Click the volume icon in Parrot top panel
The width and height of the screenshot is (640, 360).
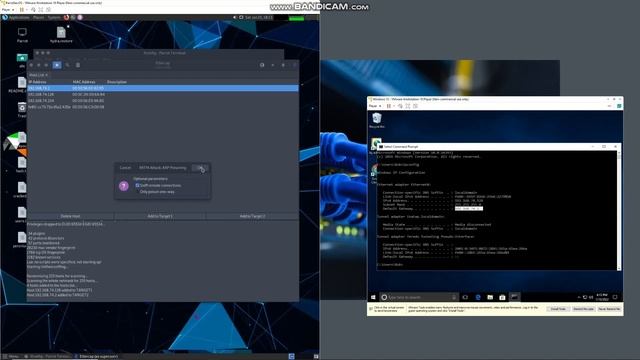pyautogui.click(x=235, y=18)
